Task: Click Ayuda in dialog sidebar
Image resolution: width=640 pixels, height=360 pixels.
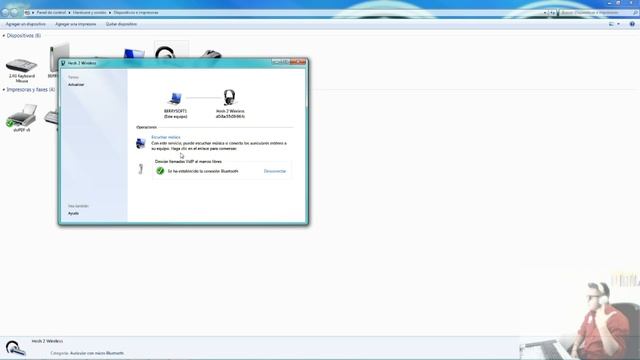Action: (73, 213)
